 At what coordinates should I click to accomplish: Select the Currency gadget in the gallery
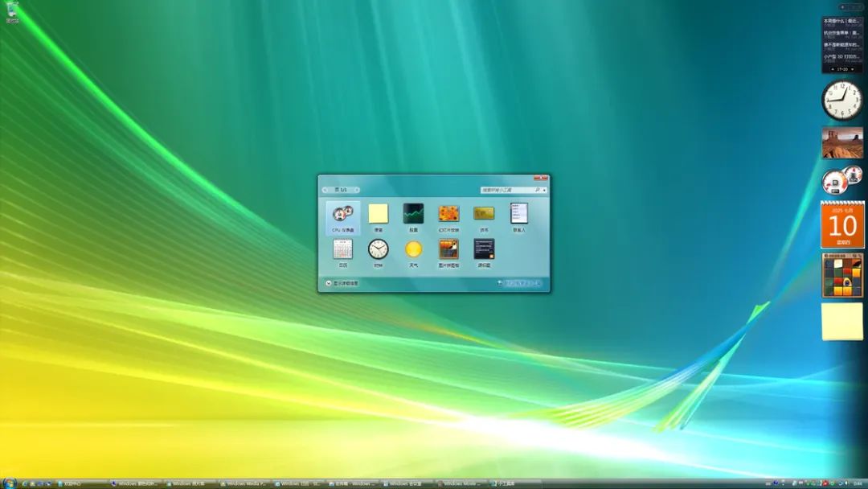coord(484,217)
